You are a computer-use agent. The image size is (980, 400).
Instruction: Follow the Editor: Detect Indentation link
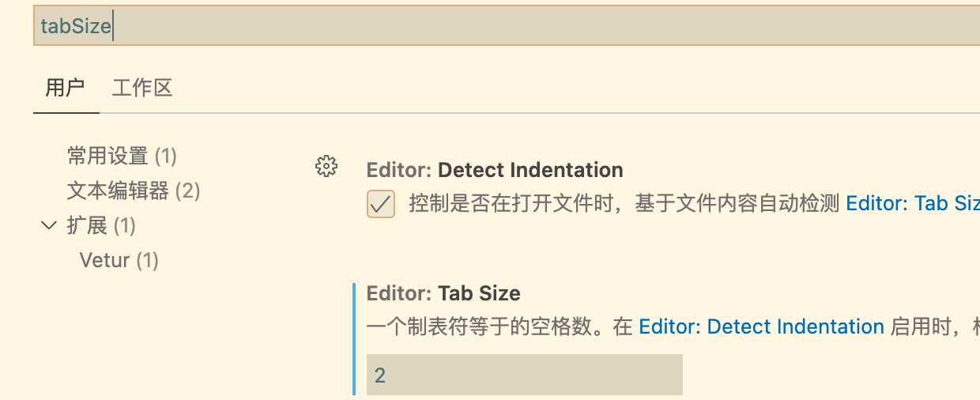tap(761, 327)
